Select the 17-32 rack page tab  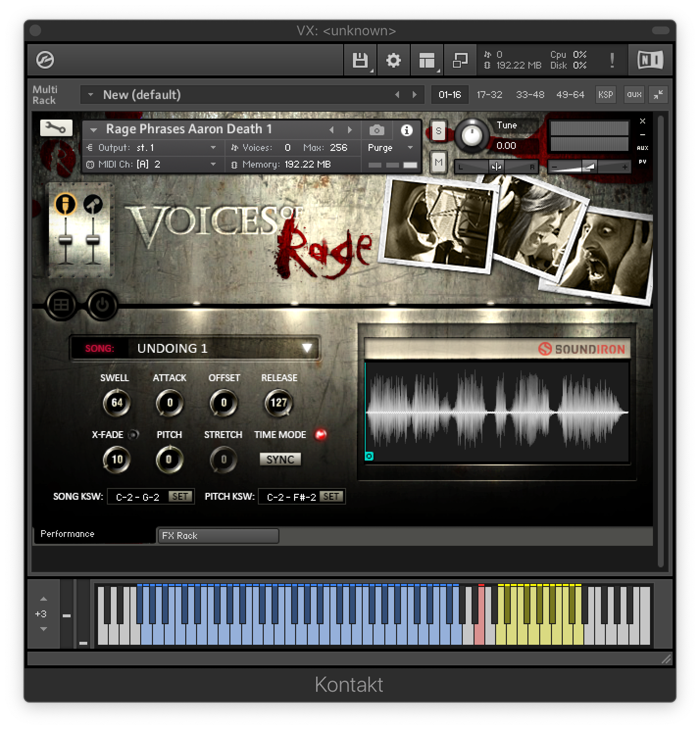(x=490, y=95)
